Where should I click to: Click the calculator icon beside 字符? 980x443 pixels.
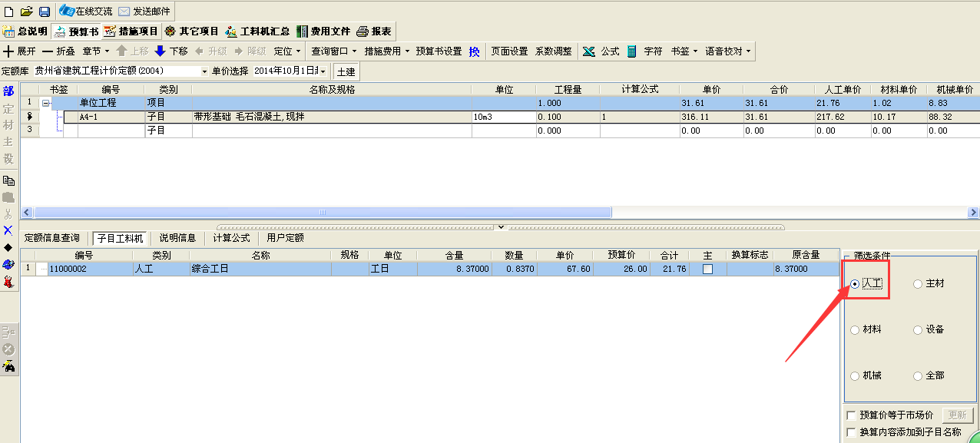point(632,51)
